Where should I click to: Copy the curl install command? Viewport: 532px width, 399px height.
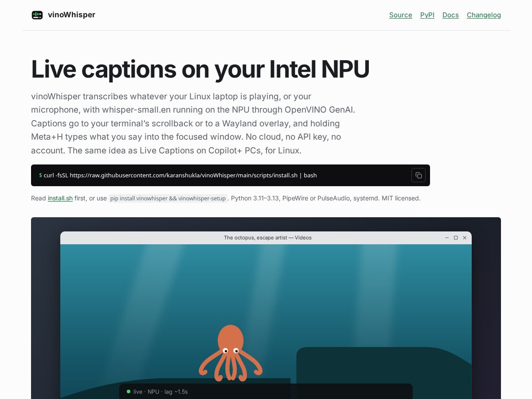point(419,175)
